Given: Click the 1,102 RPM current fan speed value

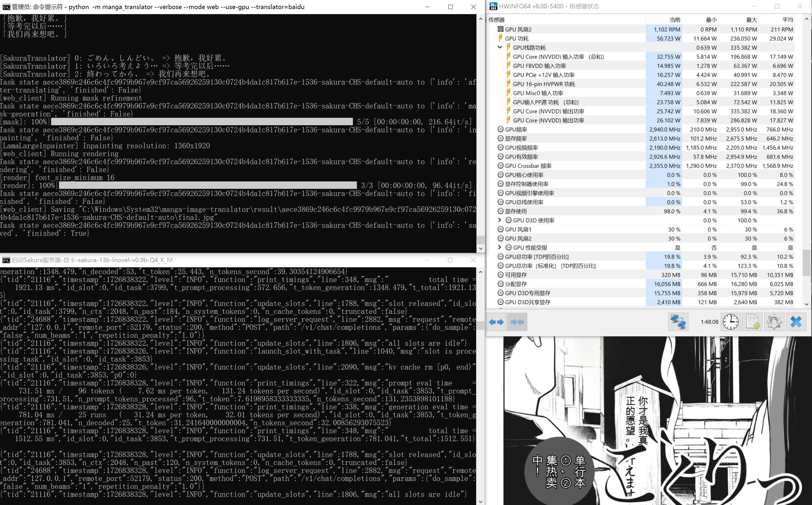Looking at the screenshot, I should click(667, 29).
